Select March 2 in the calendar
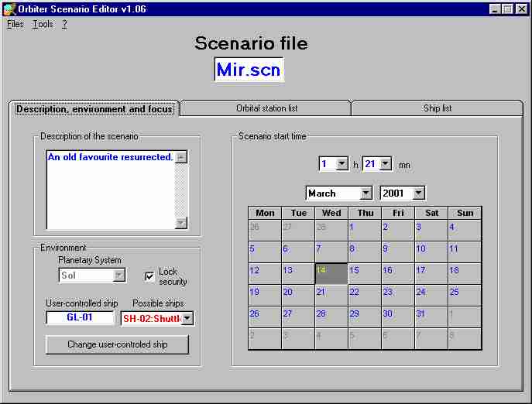This screenshot has width=532, height=404. 398,230
